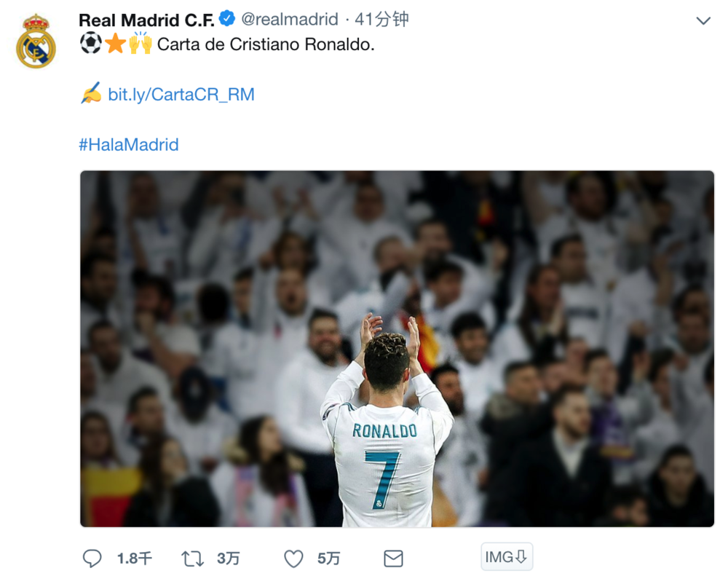Image resolution: width=728 pixels, height=576 pixels.
Task: Click the raised hands emoji
Action: click(141, 44)
